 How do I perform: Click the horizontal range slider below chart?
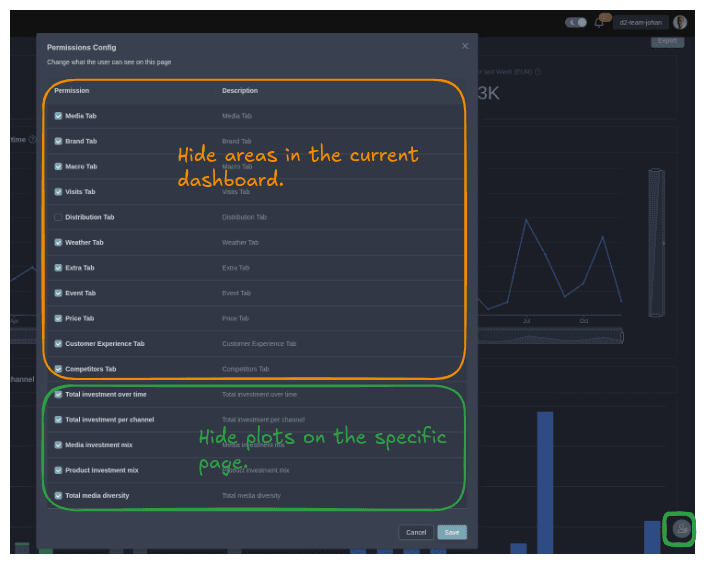click(550, 336)
